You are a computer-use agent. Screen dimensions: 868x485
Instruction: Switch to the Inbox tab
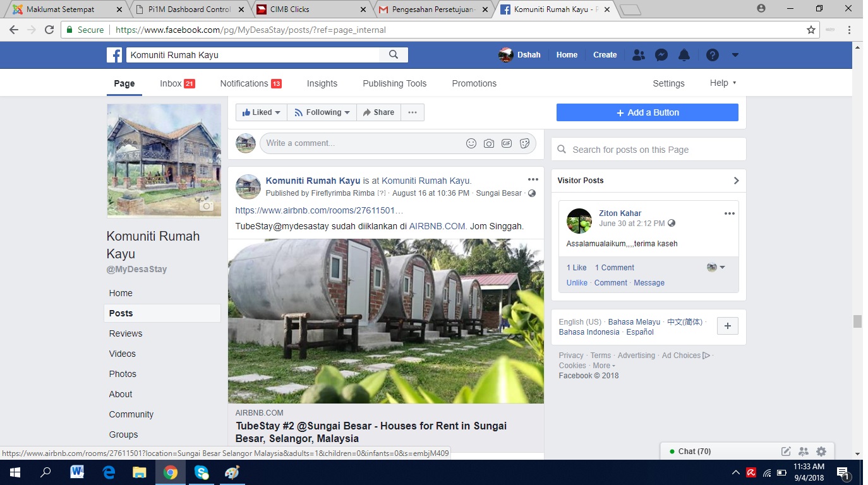tap(178, 83)
